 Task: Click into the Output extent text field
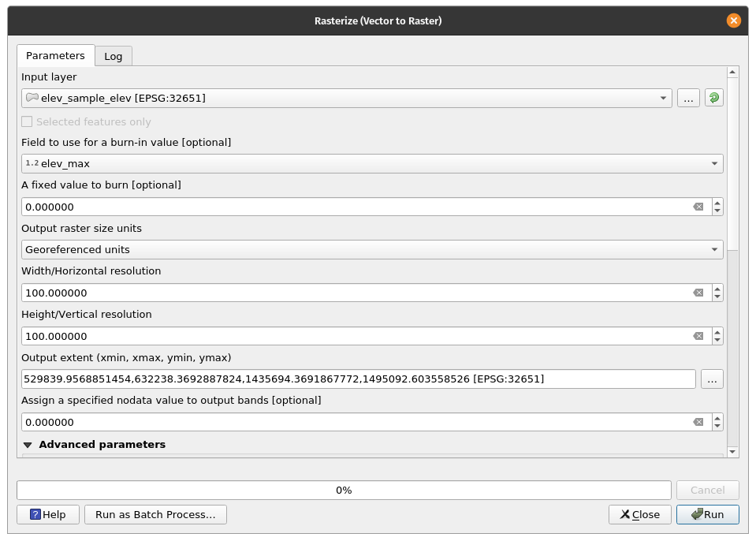(x=359, y=379)
